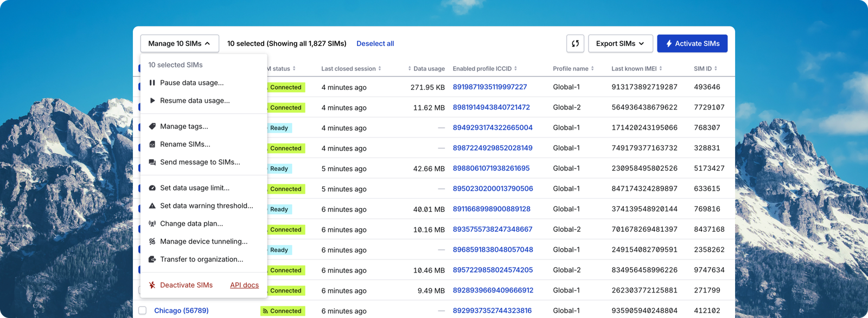The width and height of the screenshot is (868, 318).
Task: Open ICCID 8950230200013790506 link
Action: click(493, 189)
